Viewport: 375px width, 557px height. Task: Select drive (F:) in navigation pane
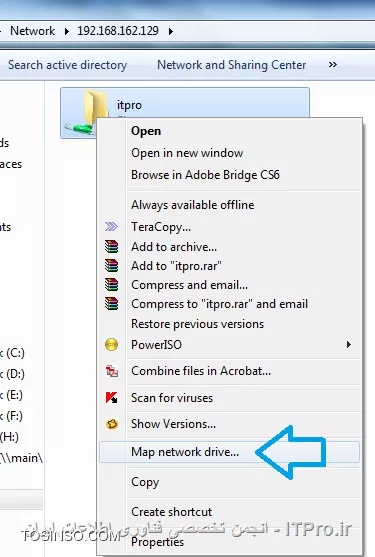click(12, 416)
